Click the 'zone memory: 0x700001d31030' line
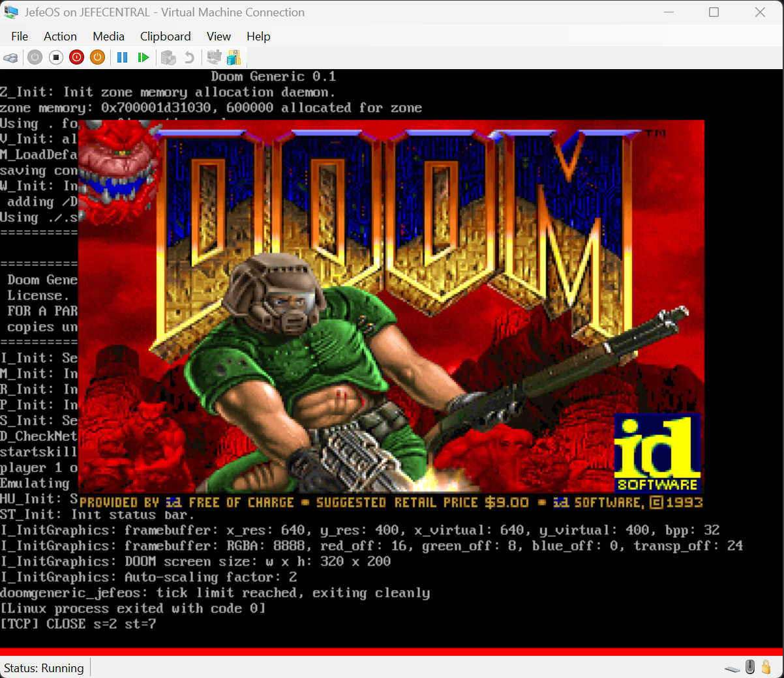784x678 pixels. tap(211, 108)
